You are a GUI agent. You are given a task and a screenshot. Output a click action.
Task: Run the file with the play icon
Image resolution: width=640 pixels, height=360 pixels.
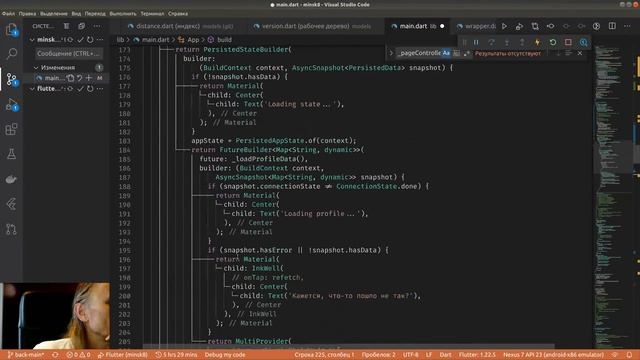pos(504,26)
